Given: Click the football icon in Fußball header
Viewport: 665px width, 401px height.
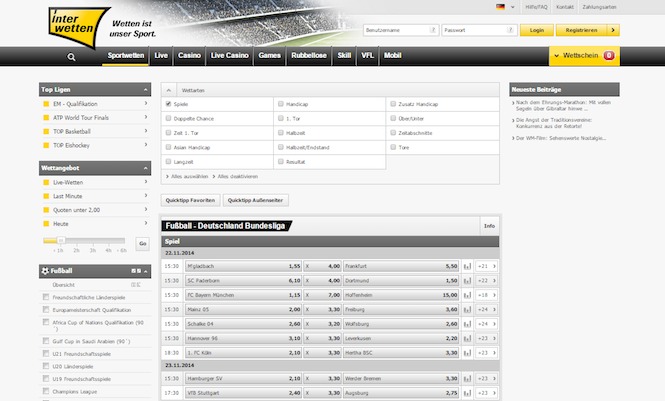Looking at the screenshot, I should coord(44,270).
